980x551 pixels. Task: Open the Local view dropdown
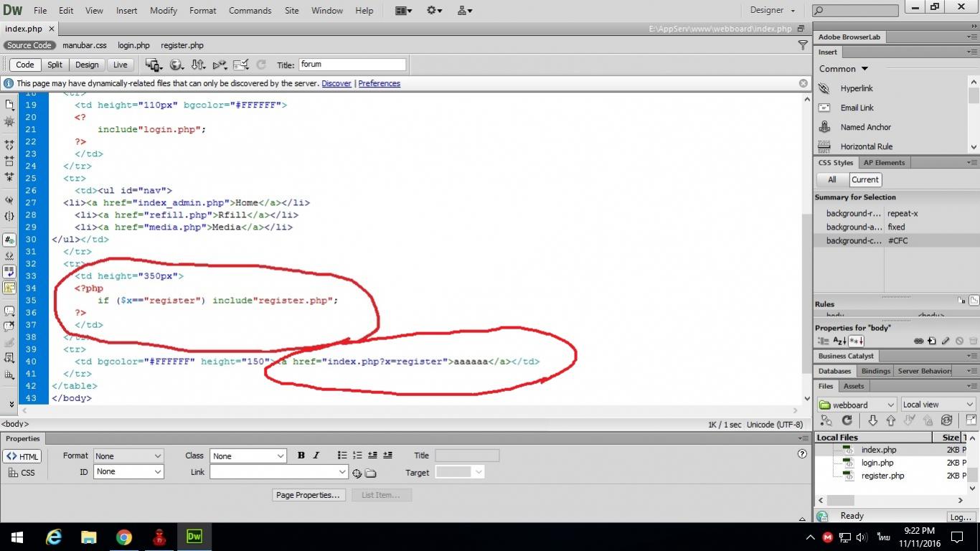click(x=938, y=405)
